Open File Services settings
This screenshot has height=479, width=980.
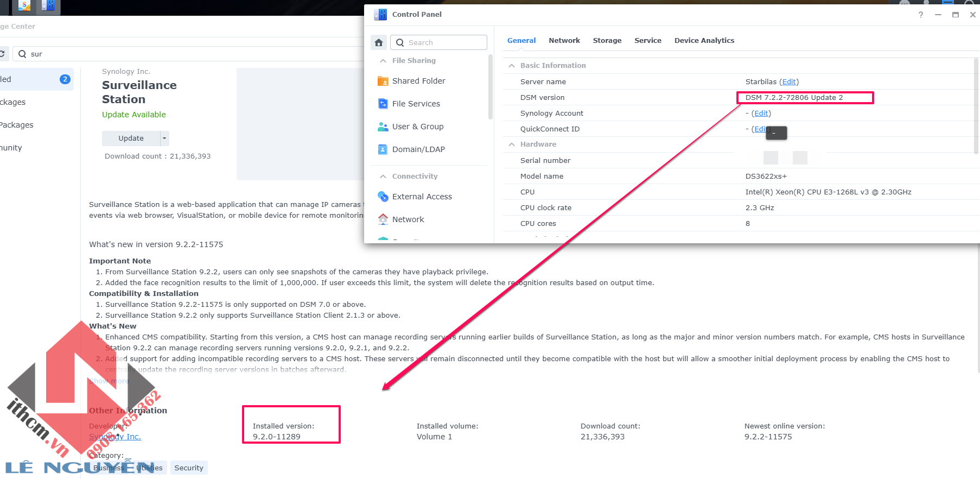416,104
